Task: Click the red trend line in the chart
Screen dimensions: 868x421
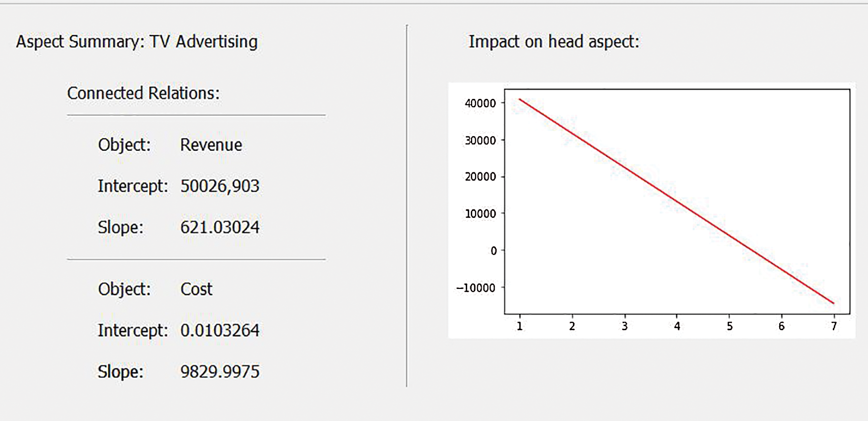Action: click(677, 202)
